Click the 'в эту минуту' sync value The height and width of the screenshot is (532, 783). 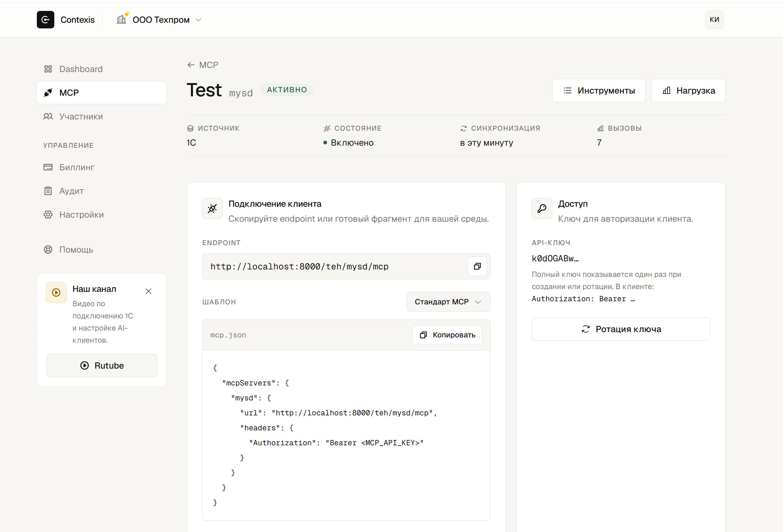click(487, 143)
